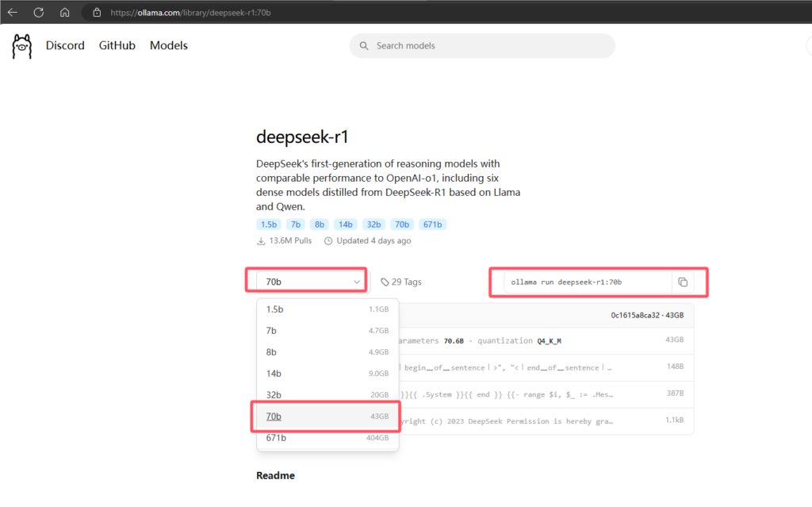
Task: Choose 14b 9.0GB from dropdown list
Action: coord(327,374)
